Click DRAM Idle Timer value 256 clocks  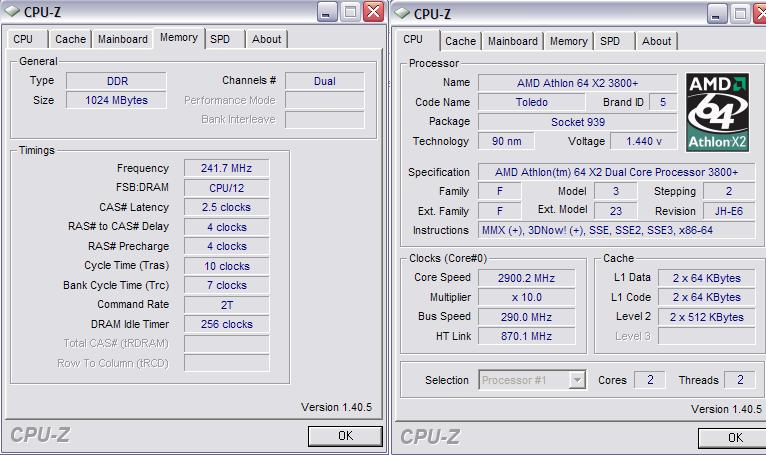pyautogui.click(x=226, y=324)
